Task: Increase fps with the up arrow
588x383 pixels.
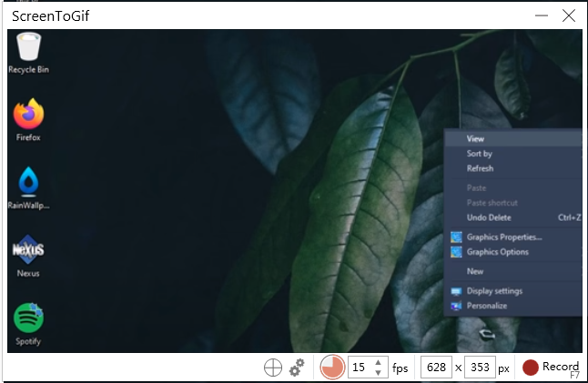Action: pos(378,362)
